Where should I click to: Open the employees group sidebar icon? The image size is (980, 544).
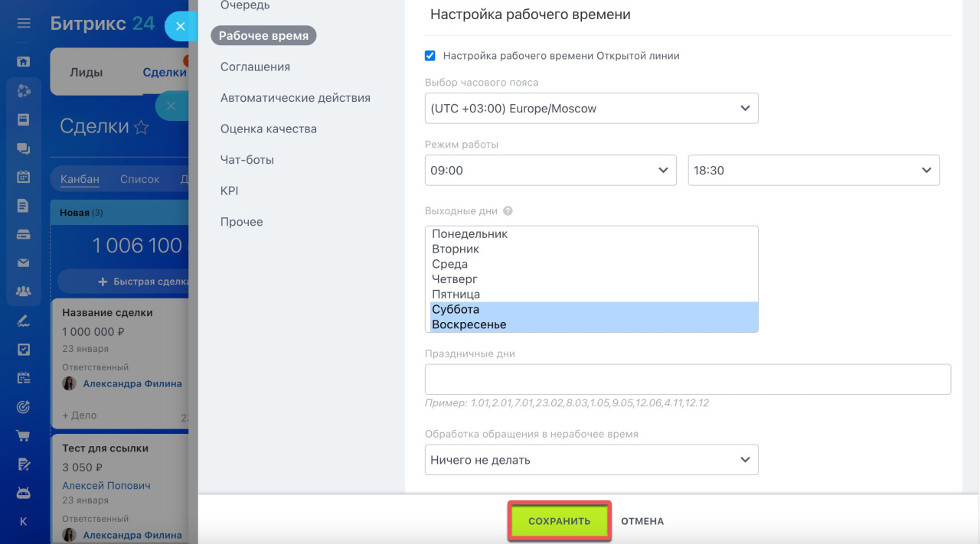point(24,292)
